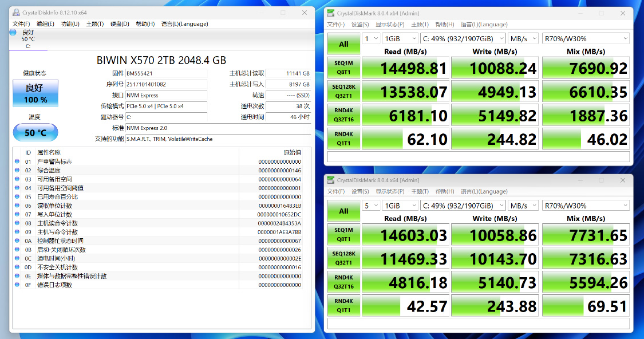Open the C: 49% drive dropdown in the bottom CrystalDiskMark
This screenshot has height=339, width=644.
coord(463,206)
